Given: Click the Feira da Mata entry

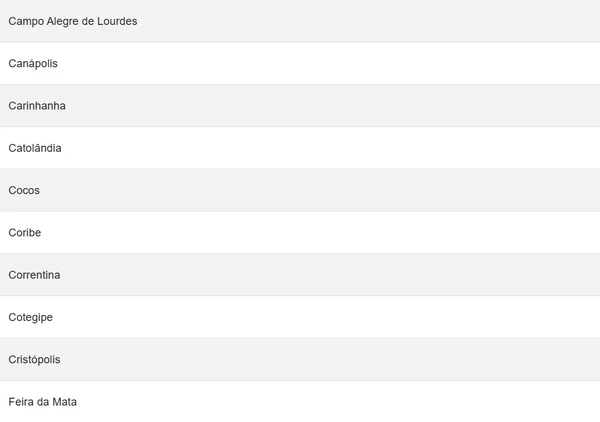Looking at the screenshot, I should click(x=42, y=402).
